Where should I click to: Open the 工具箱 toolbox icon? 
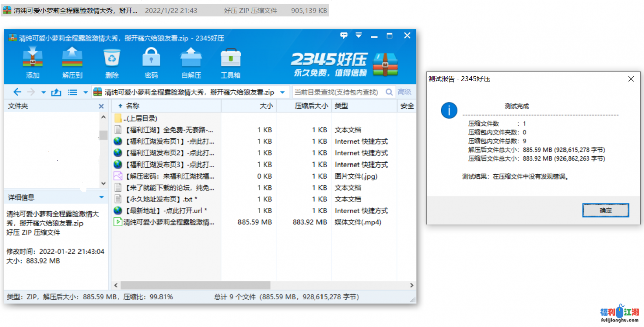[230, 63]
